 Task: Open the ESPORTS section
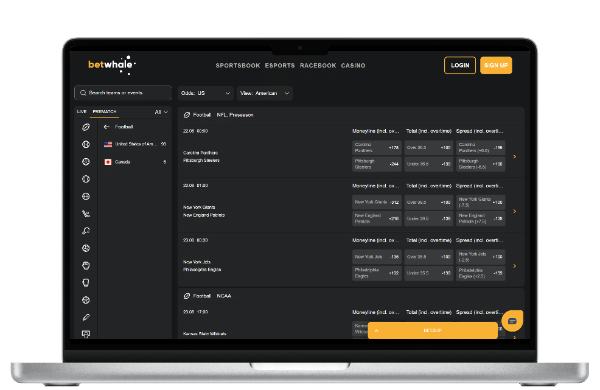[280, 65]
